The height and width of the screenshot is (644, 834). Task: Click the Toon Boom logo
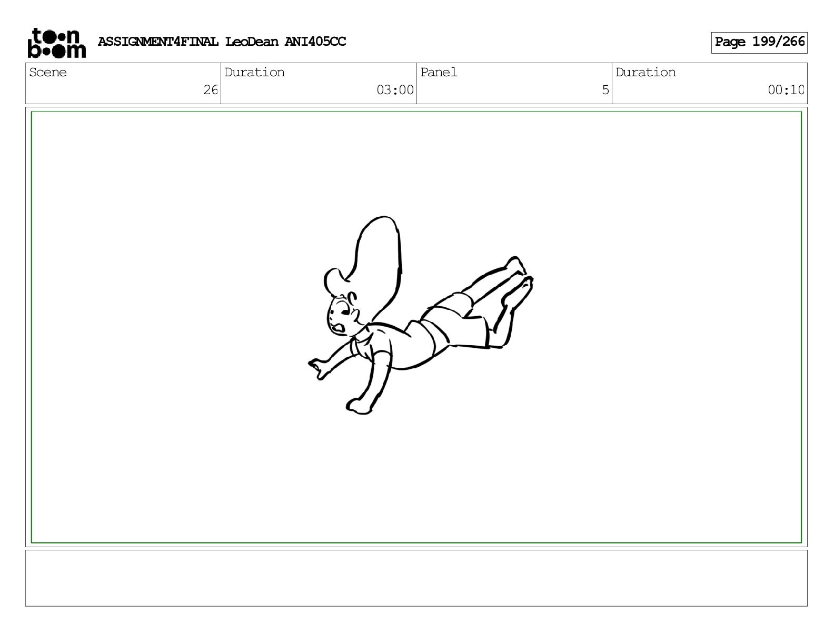[x=56, y=43]
